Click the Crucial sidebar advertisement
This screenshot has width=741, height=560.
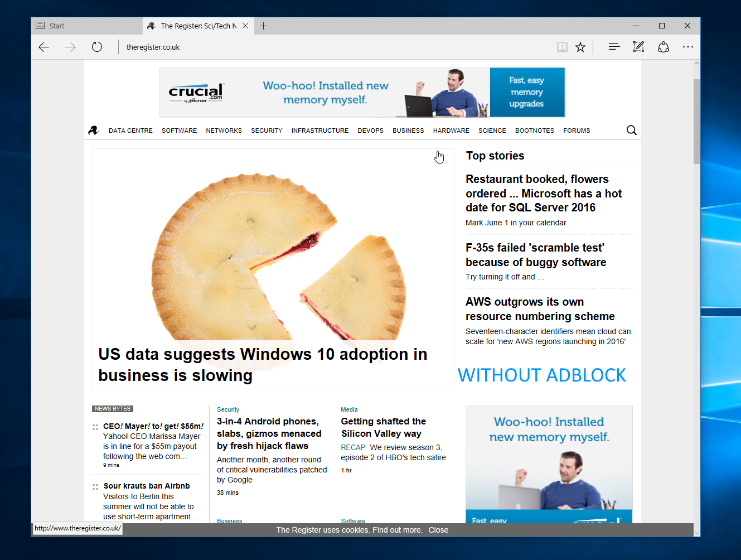click(x=549, y=465)
